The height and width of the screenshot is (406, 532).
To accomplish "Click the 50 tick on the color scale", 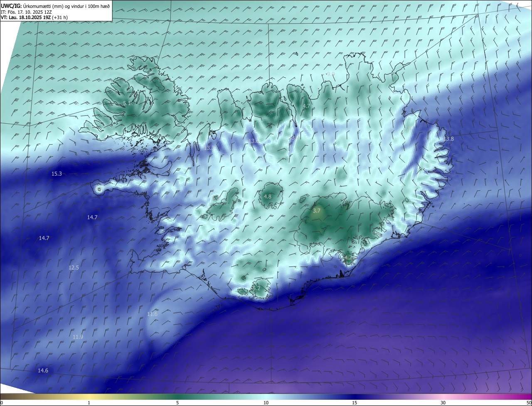I will 529,403.
